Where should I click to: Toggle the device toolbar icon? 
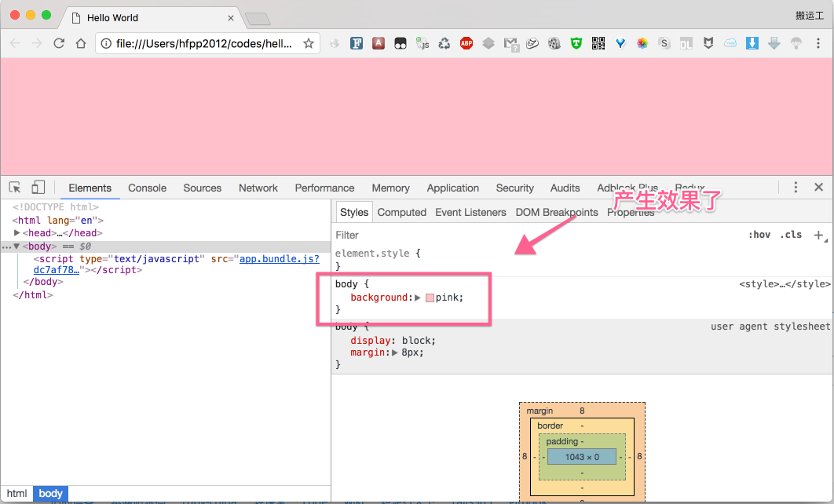tap(38, 188)
